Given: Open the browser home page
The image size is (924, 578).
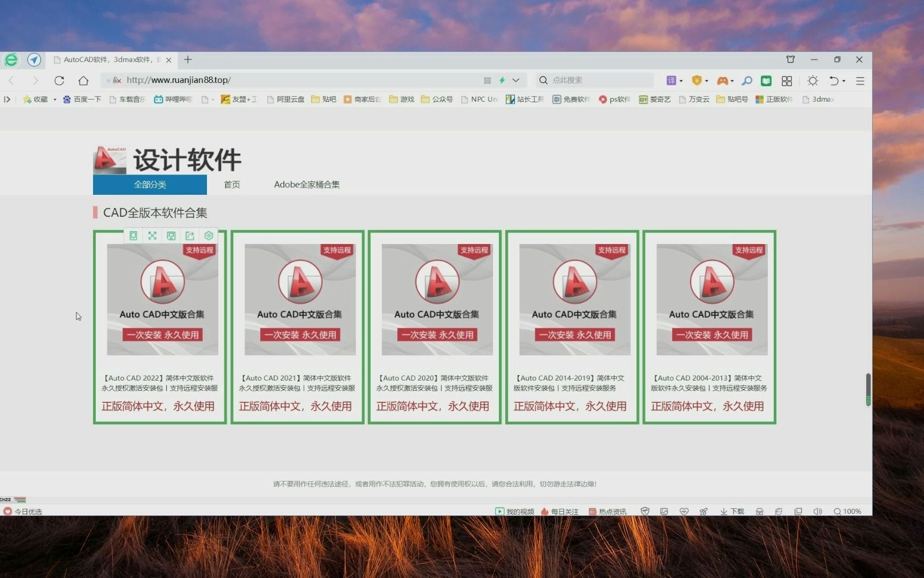Looking at the screenshot, I should pos(83,80).
